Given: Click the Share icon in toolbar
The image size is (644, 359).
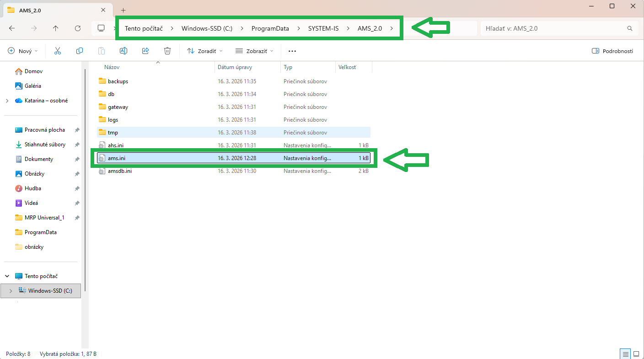Looking at the screenshot, I should tap(145, 51).
